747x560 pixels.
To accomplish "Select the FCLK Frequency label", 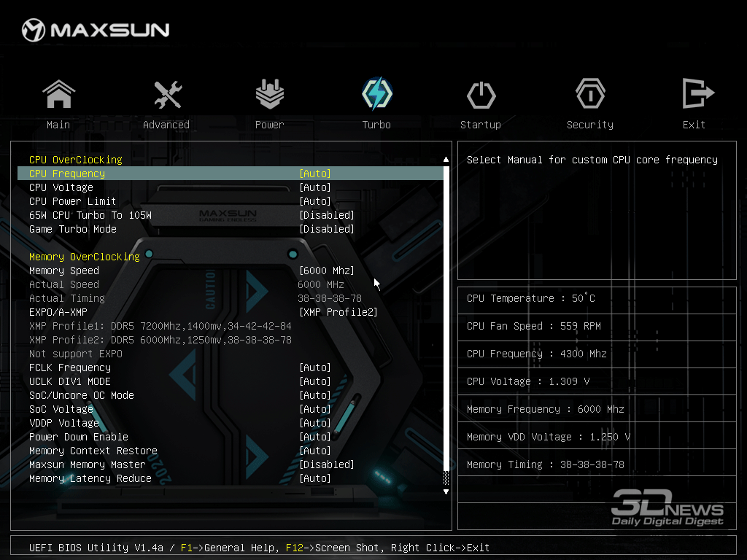I will point(70,367).
